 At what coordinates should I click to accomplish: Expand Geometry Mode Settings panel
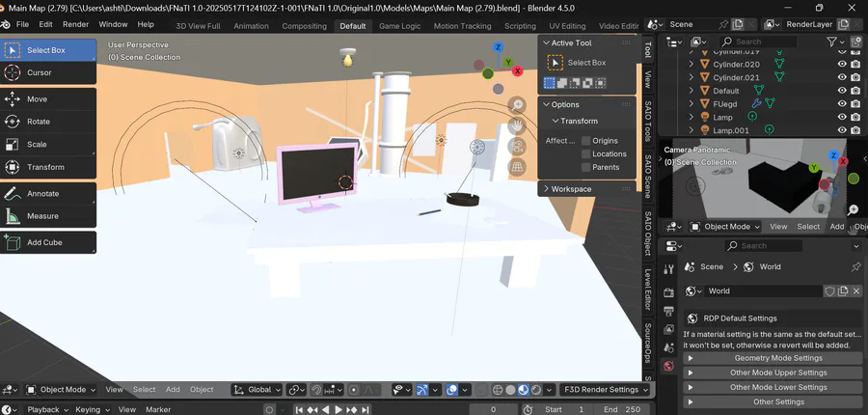click(773, 358)
